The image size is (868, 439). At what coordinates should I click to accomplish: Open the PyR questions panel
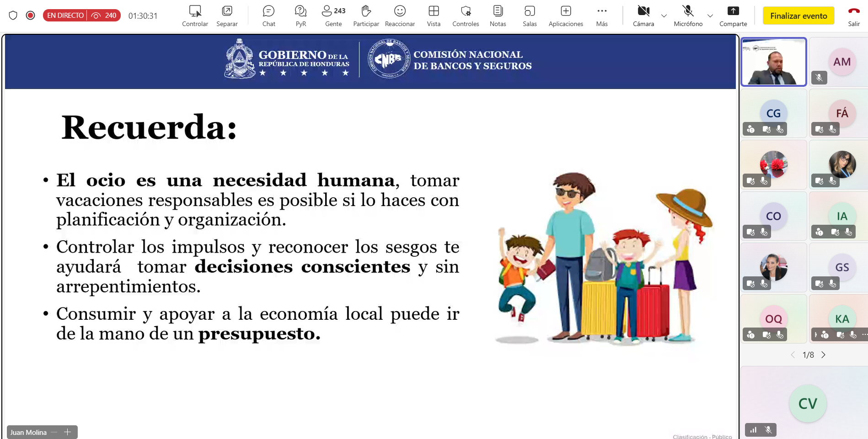300,16
